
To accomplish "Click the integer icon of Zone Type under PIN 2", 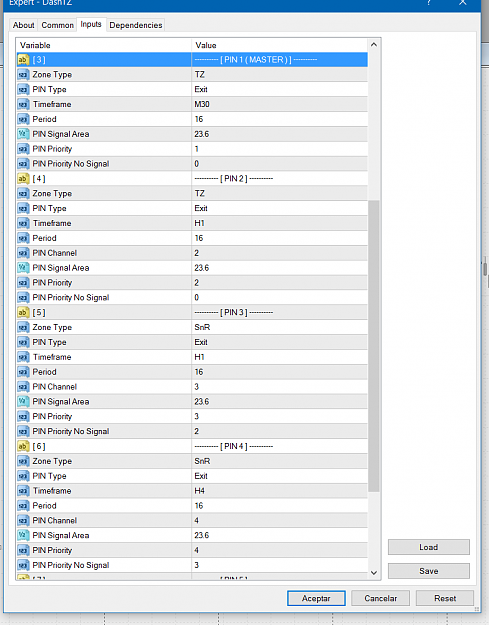I will [23, 193].
